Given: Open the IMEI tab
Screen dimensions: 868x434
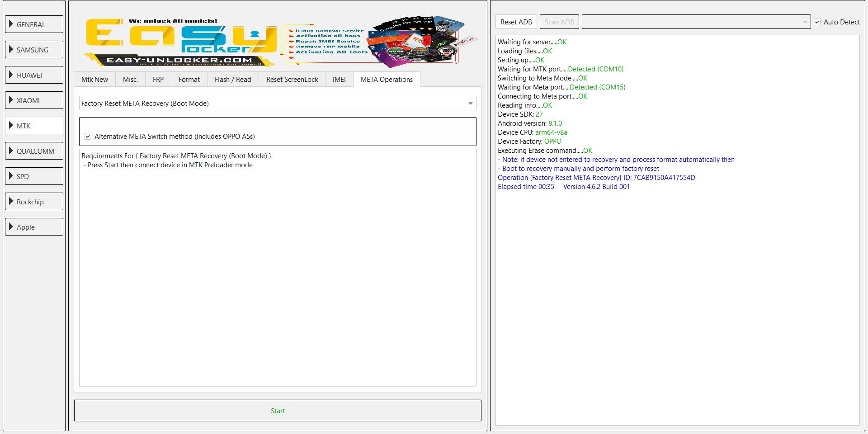Looking at the screenshot, I should pyautogui.click(x=339, y=79).
